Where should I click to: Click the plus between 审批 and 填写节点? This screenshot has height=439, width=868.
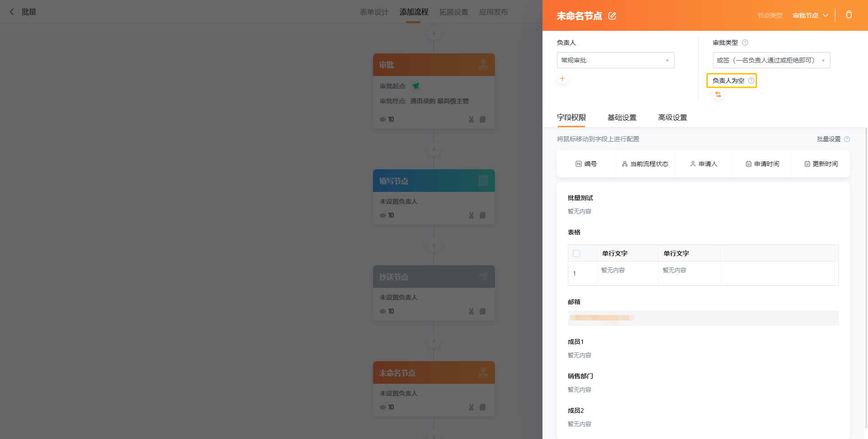(434, 149)
